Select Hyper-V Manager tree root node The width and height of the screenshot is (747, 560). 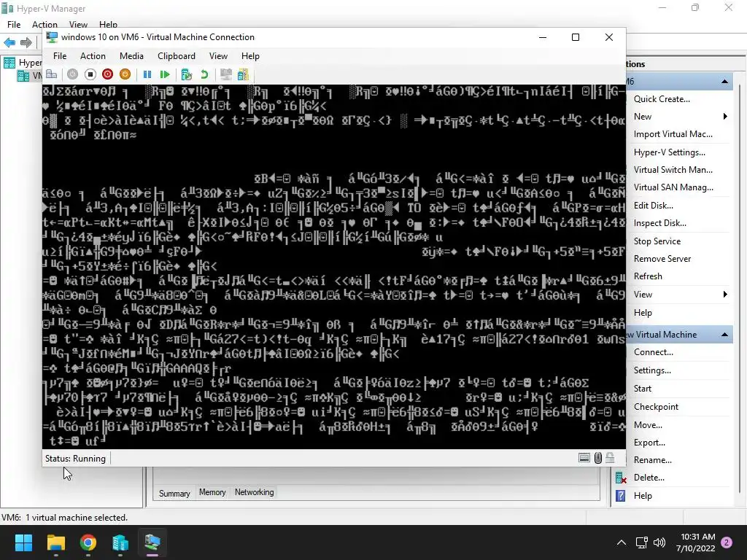[23, 63]
